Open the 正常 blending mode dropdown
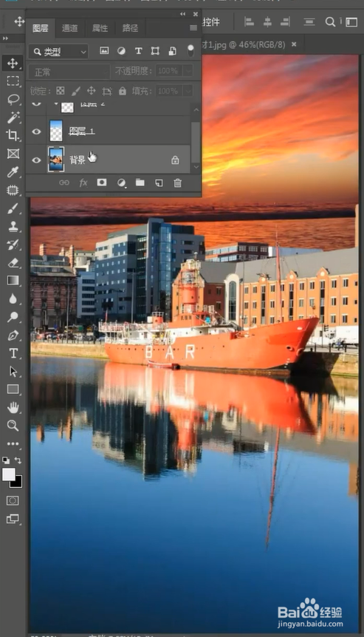364x637 pixels. pyautogui.click(x=69, y=72)
